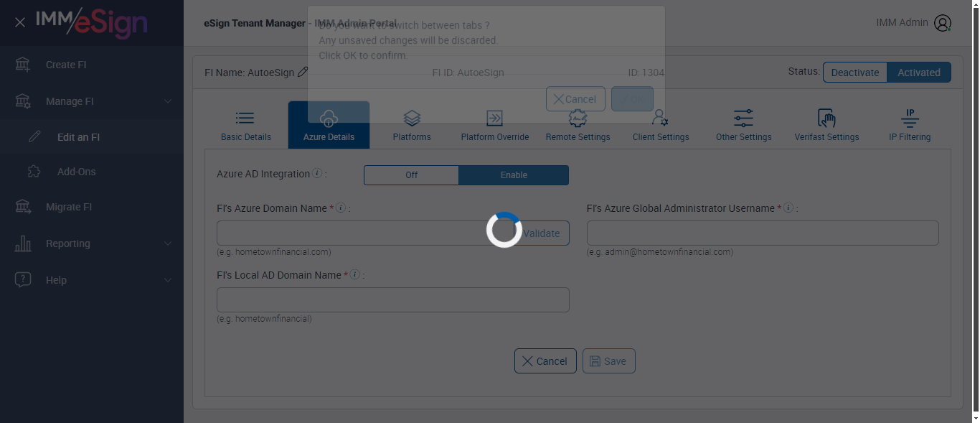The height and width of the screenshot is (423, 980).
Task: Click the Reporting bar chart icon
Action: click(x=23, y=243)
